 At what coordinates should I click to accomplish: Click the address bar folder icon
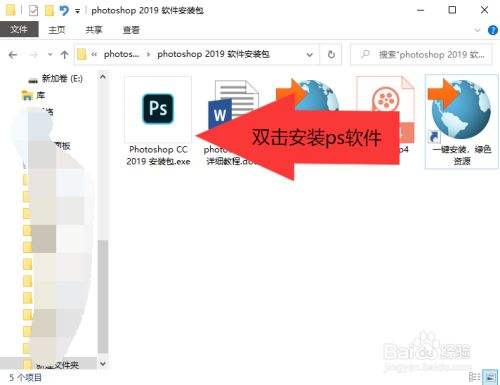[x=82, y=54]
